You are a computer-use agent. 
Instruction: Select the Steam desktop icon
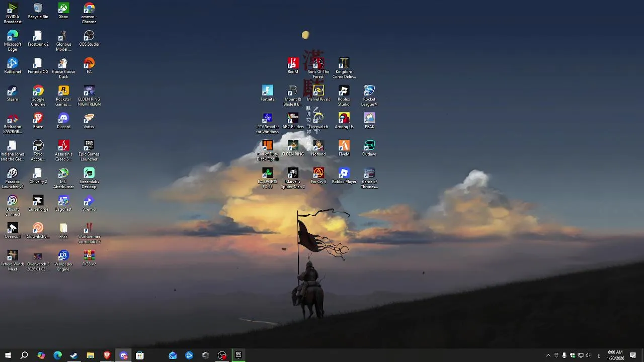click(13, 94)
